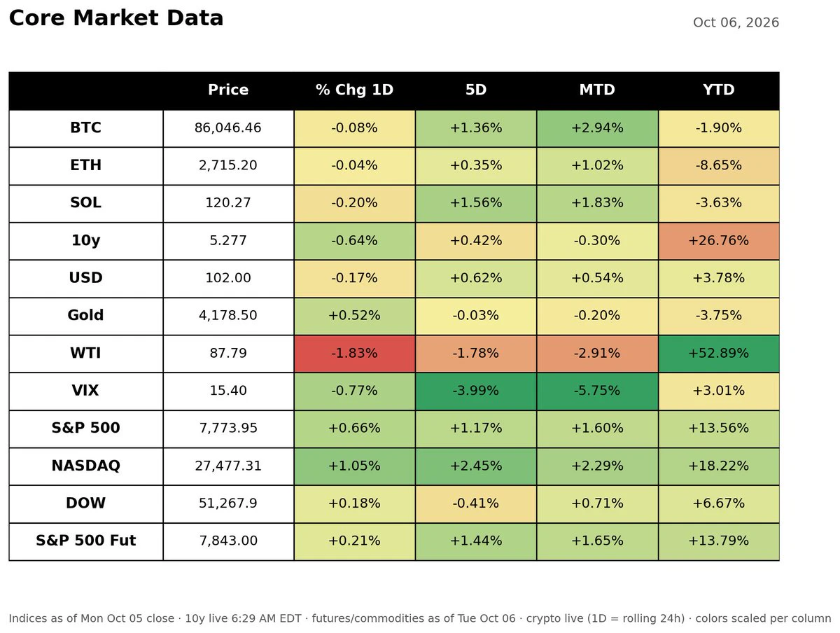The height and width of the screenshot is (633, 840).
Task: Click the VIX MTD -5.75% cell
Action: click(x=597, y=391)
